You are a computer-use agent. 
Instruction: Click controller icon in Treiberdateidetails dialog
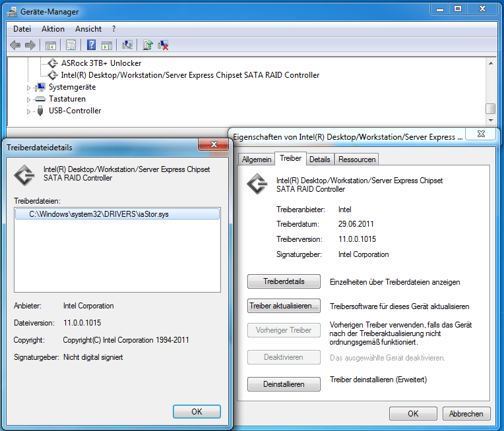coord(24,175)
